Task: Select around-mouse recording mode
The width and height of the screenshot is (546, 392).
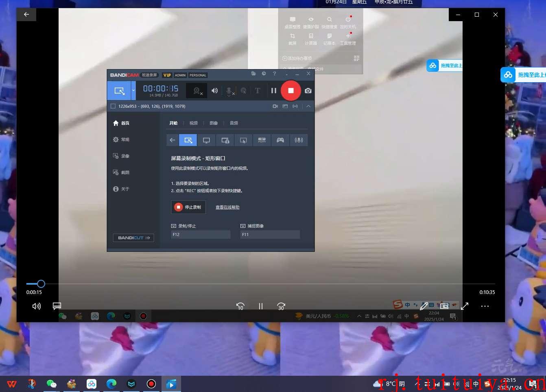Action: [x=243, y=140]
